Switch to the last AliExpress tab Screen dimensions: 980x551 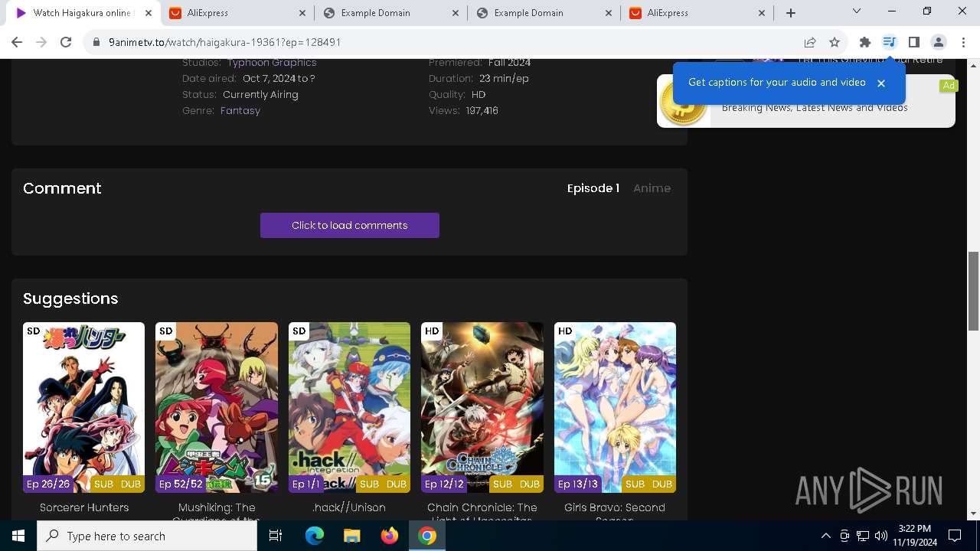[697, 13]
